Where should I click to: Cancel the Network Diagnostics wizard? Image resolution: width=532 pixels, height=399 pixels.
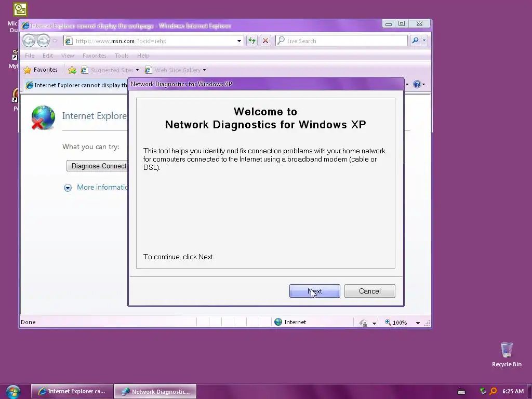click(x=370, y=291)
